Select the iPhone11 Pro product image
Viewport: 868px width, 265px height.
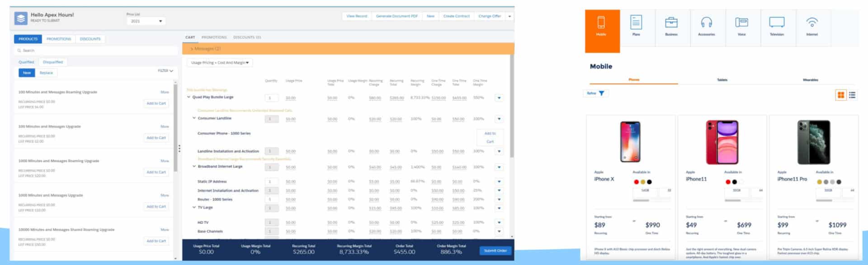[814, 142]
